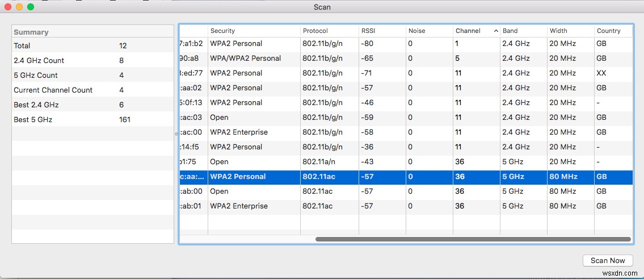Select the network row with country XX
The image size is (644, 279).
tap(340, 73)
